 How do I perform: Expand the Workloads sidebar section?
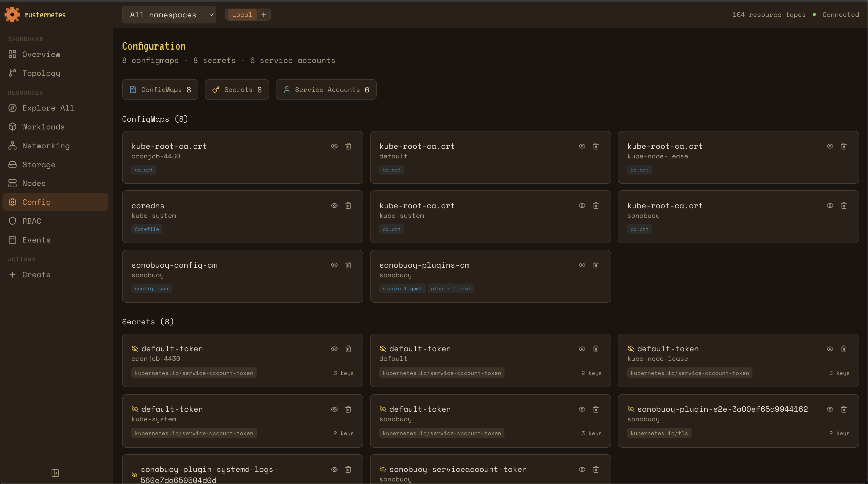(43, 127)
